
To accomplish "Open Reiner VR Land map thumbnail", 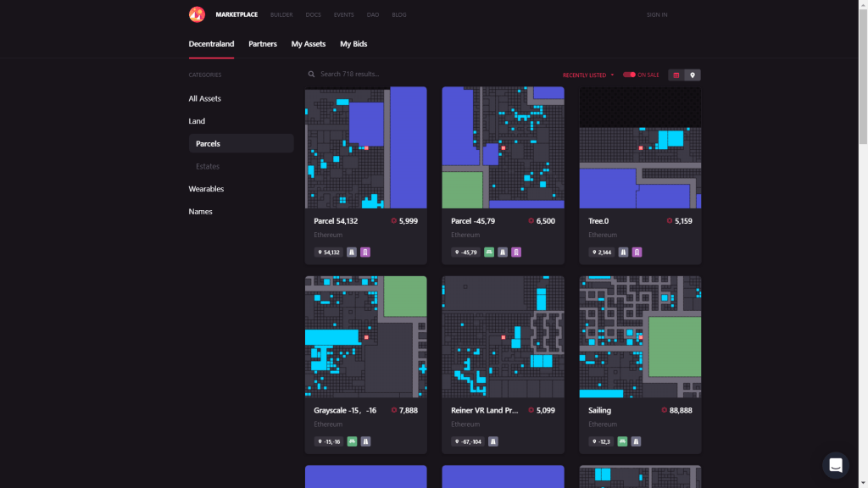I will pyautogui.click(x=503, y=336).
